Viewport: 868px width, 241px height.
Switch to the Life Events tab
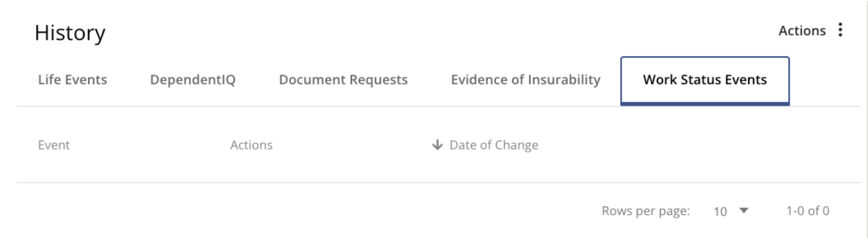point(73,80)
